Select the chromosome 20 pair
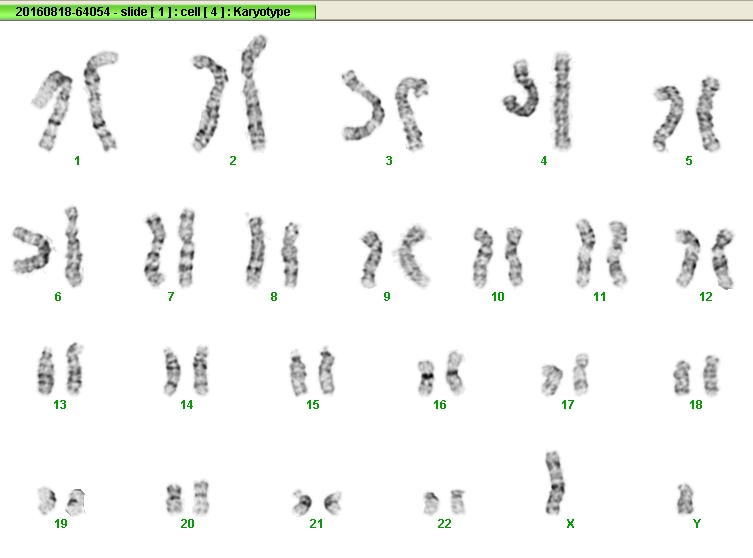 (187, 497)
